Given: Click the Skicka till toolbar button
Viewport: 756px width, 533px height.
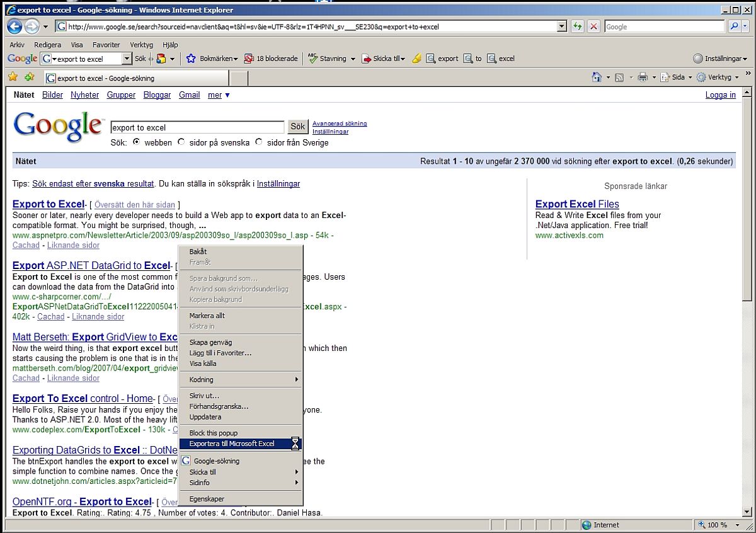Looking at the screenshot, I should point(384,59).
